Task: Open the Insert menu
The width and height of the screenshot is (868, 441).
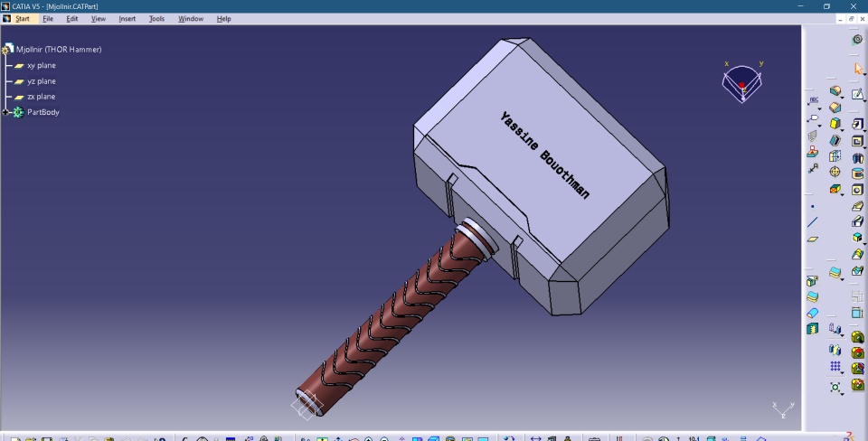Action: [x=127, y=19]
